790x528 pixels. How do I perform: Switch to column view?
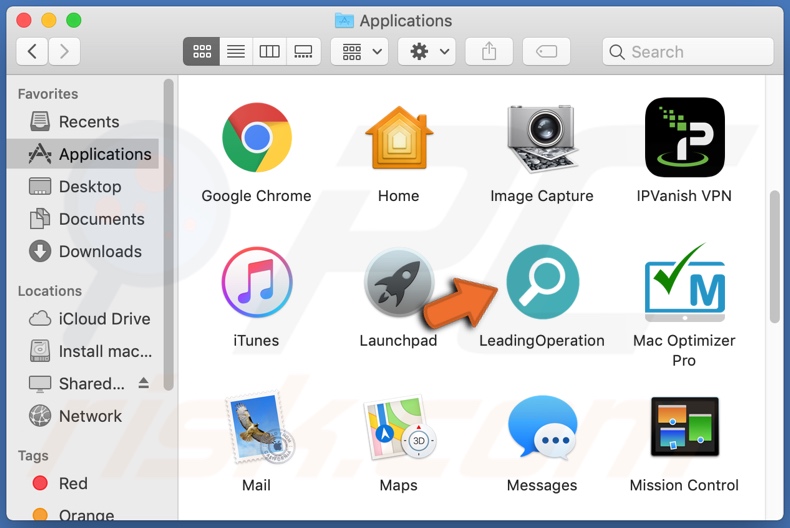click(270, 51)
